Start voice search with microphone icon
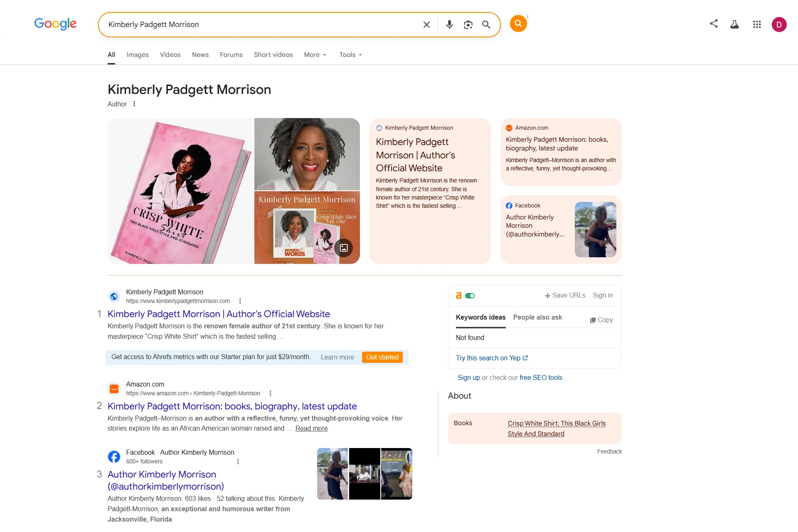This screenshot has height=532, width=798. click(x=449, y=25)
